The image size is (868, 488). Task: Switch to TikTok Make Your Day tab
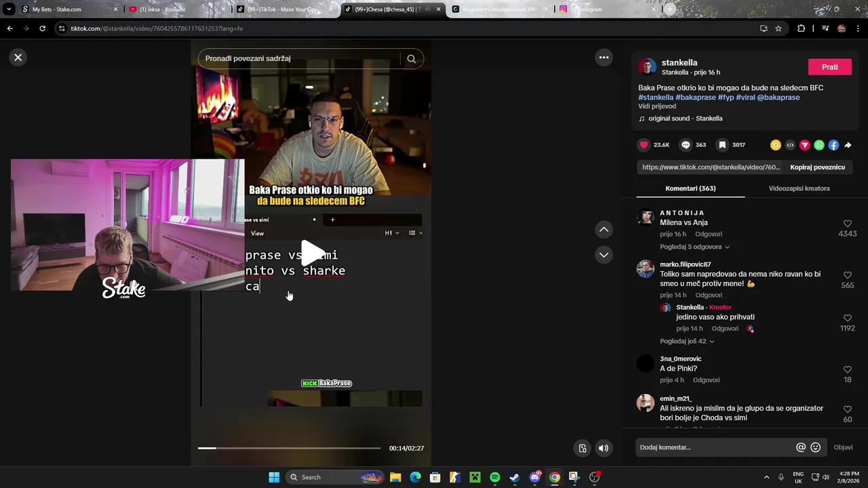coord(285,9)
